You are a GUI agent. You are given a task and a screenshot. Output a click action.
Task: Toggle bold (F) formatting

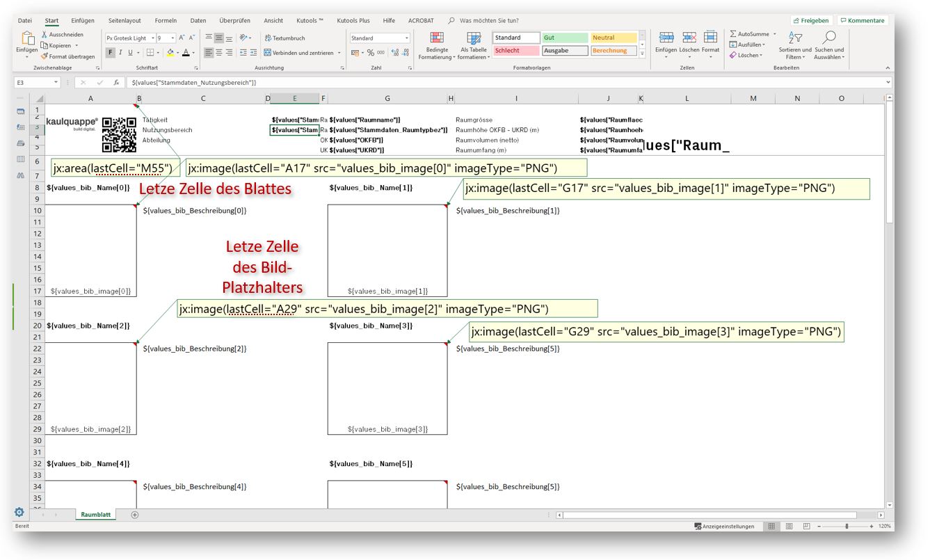pos(110,52)
